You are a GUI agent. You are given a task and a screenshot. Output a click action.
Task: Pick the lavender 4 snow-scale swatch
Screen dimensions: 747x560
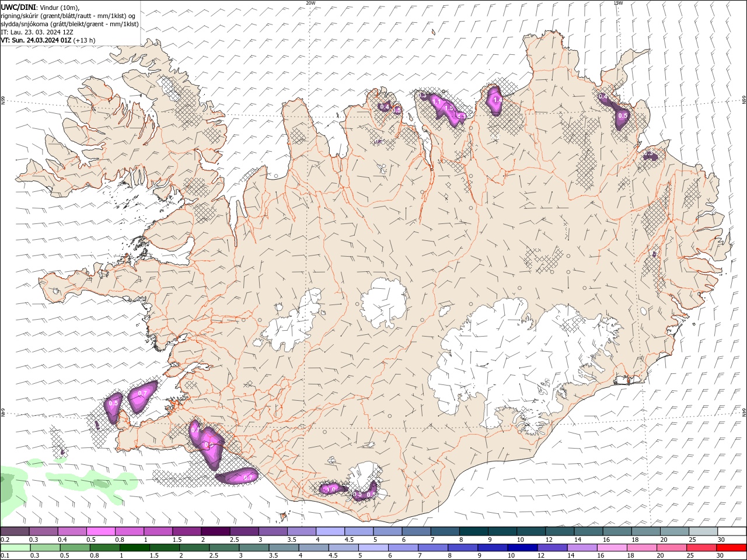point(330,531)
